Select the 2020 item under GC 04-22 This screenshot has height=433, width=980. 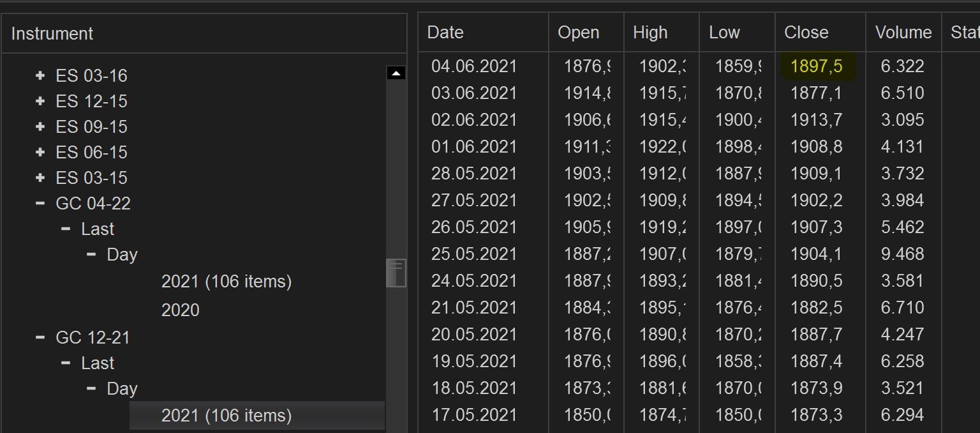point(181,310)
